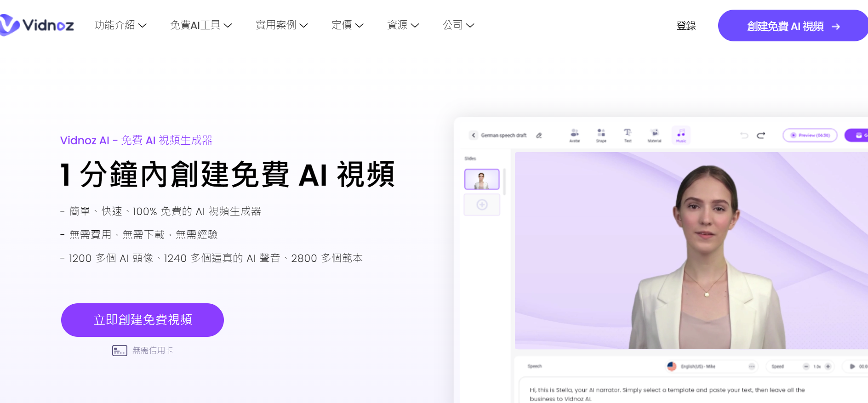Play the speech audio preview
This screenshot has height=403, width=868.
pos(852,366)
